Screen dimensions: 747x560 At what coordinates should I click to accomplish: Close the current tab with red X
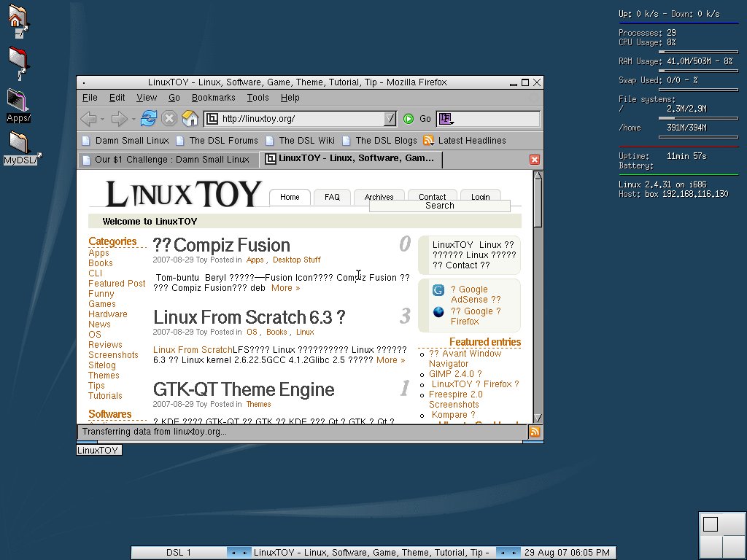(535, 160)
